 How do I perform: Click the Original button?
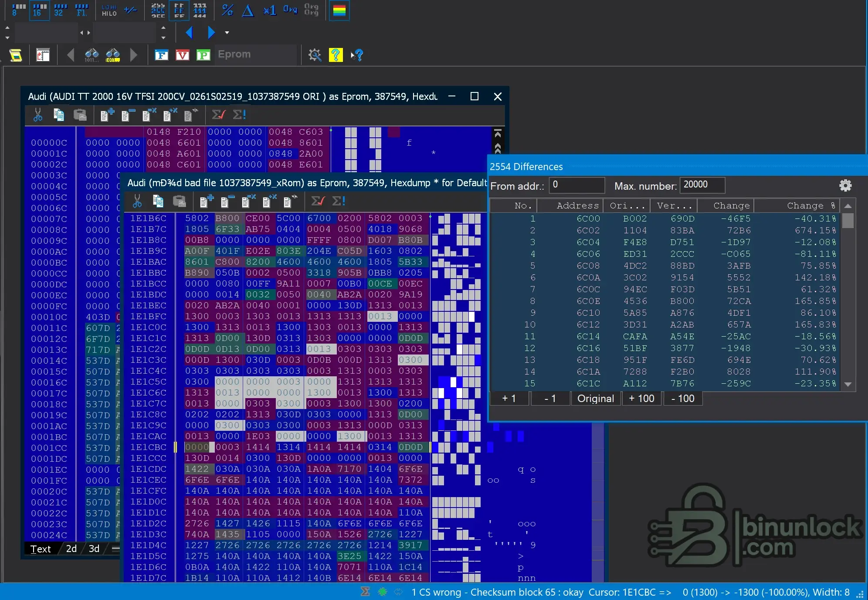point(596,399)
